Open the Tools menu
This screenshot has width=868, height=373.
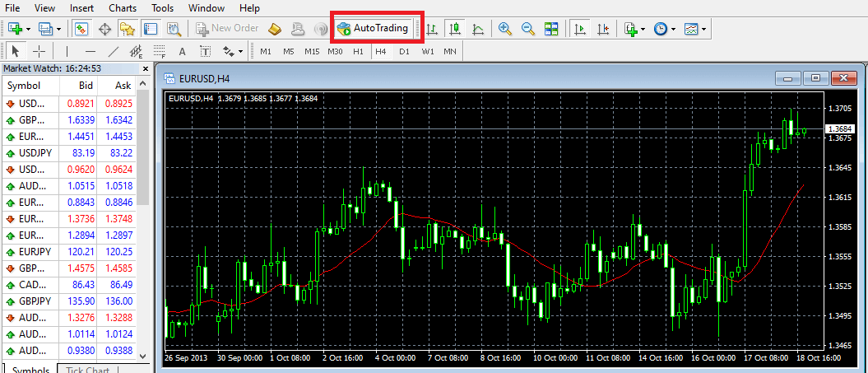[162, 8]
